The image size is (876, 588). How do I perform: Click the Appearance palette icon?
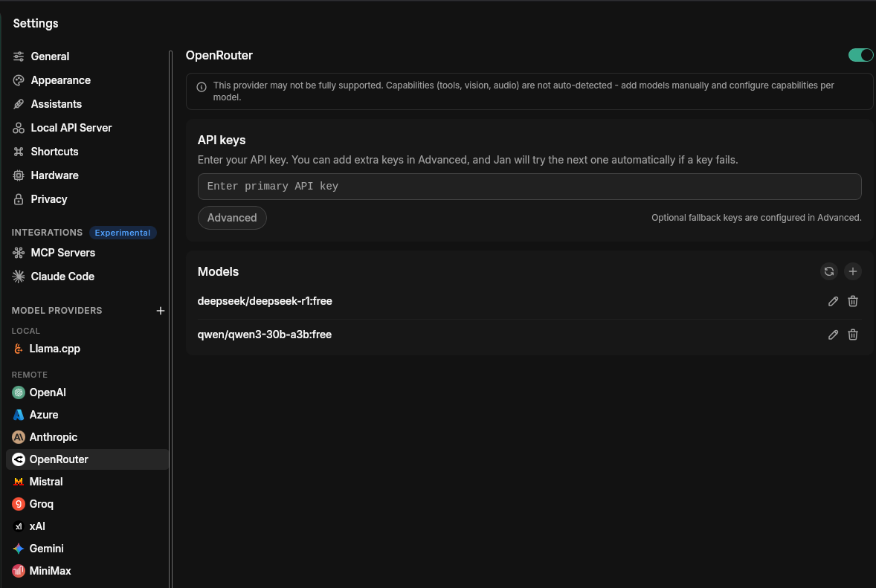pyautogui.click(x=19, y=80)
